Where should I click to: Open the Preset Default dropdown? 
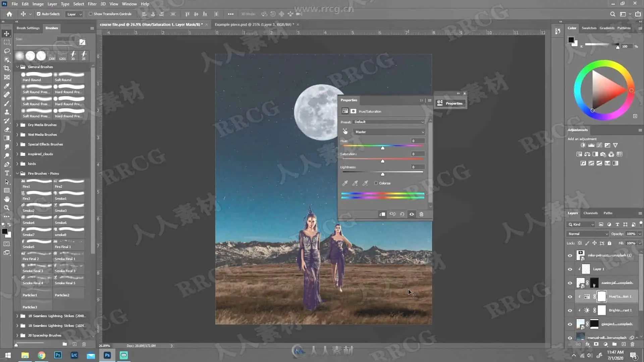[x=389, y=122]
